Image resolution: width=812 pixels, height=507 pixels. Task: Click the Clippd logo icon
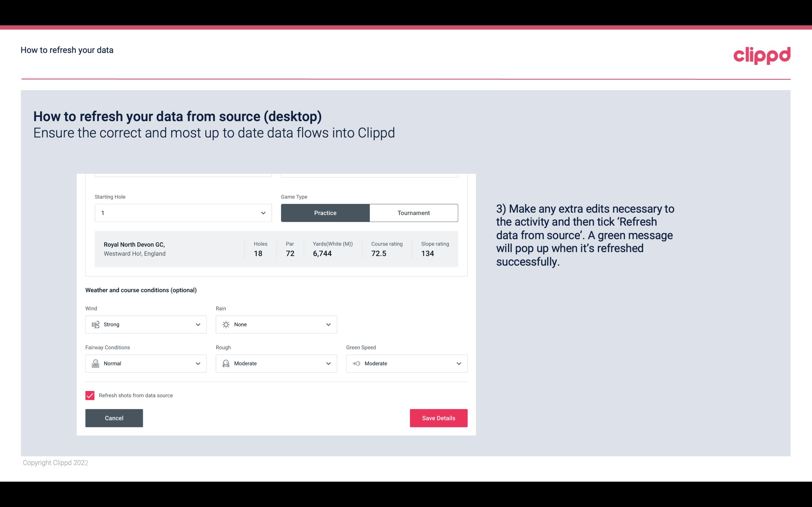pos(762,54)
